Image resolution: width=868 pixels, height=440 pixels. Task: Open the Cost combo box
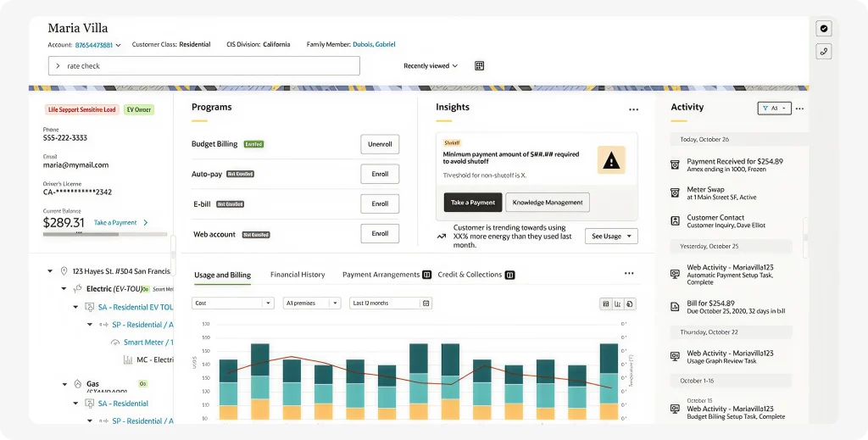pyautogui.click(x=233, y=304)
